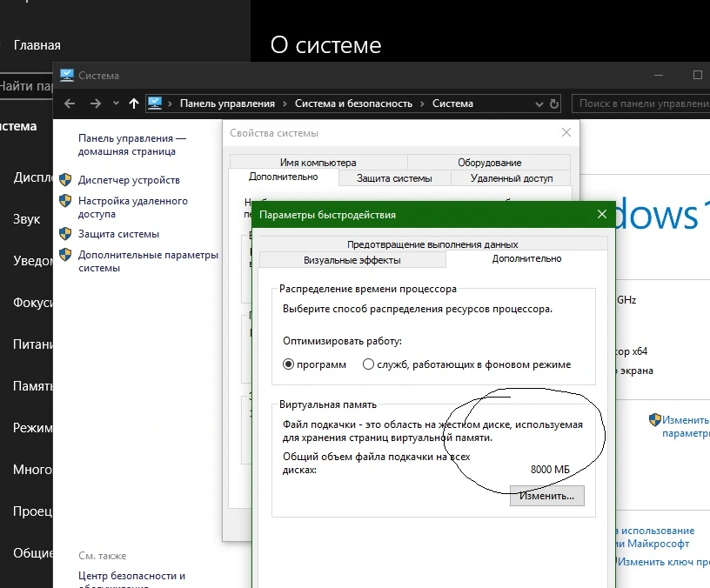
Task: Click shield icon beside Изменить параметры link
Action: click(x=655, y=419)
